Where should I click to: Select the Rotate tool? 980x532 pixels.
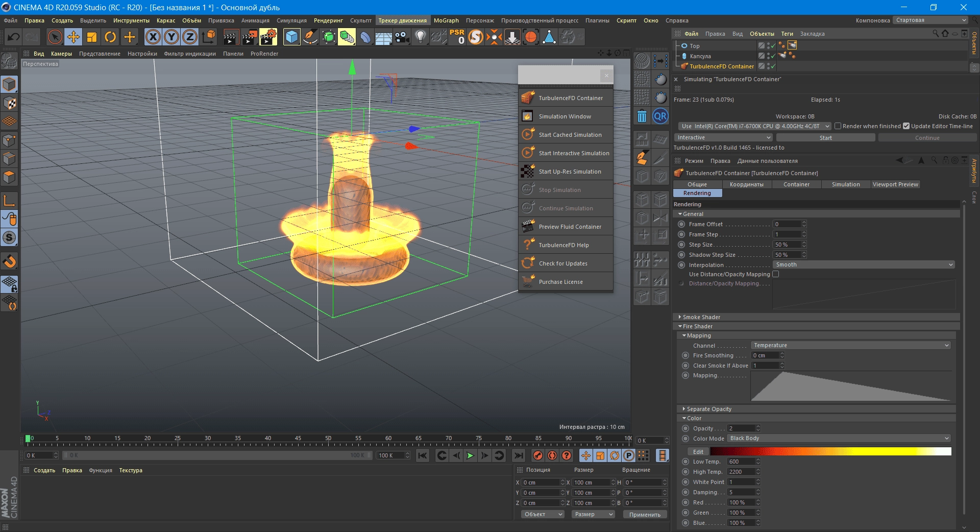(x=110, y=37)
